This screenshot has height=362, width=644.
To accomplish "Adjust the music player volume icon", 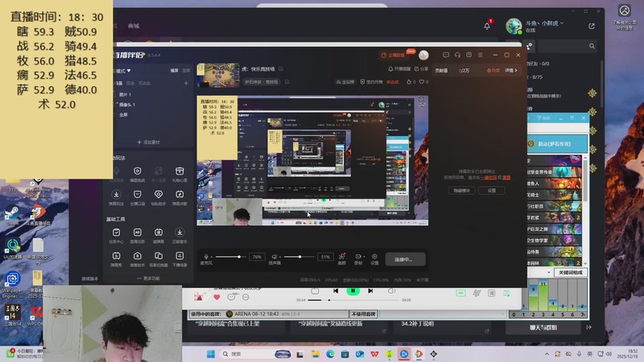I will click(391, 290).
